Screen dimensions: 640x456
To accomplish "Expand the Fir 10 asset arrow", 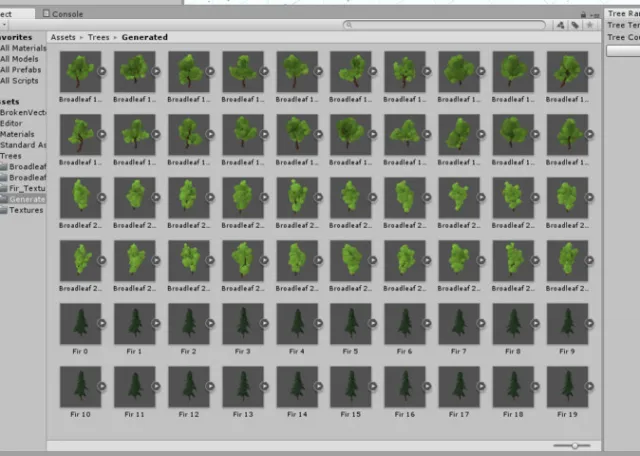I will pyautogui.click(x=102, y=386).
